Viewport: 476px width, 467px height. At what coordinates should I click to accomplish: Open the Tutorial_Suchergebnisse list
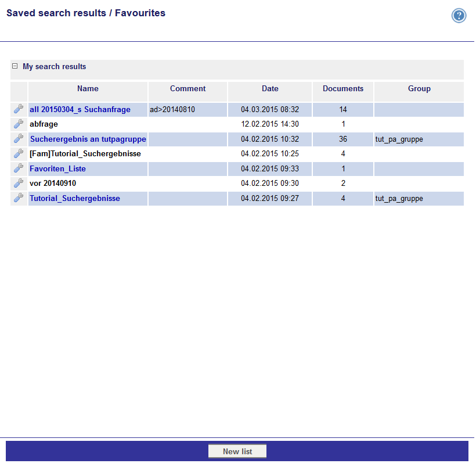pos(75,199)
